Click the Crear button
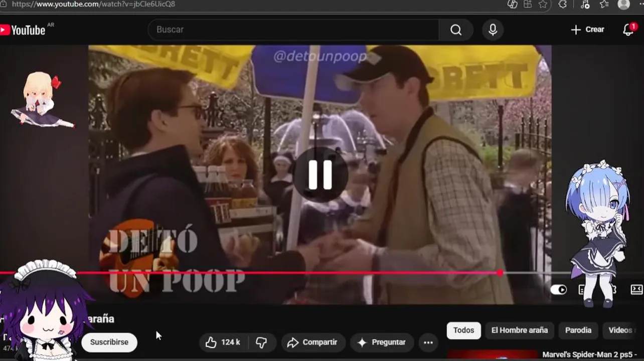This screenshot has width=644, height=361. point(587,30)
